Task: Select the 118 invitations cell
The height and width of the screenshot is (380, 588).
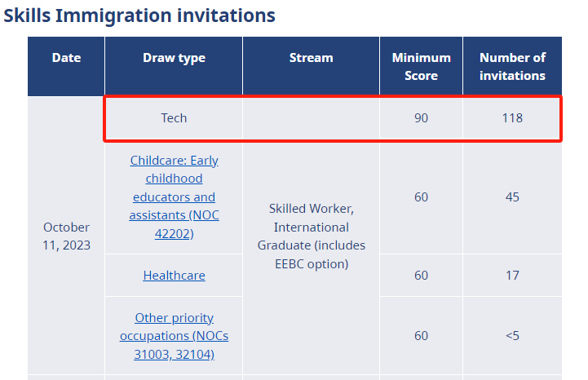Action: click(x=512, y=118)
